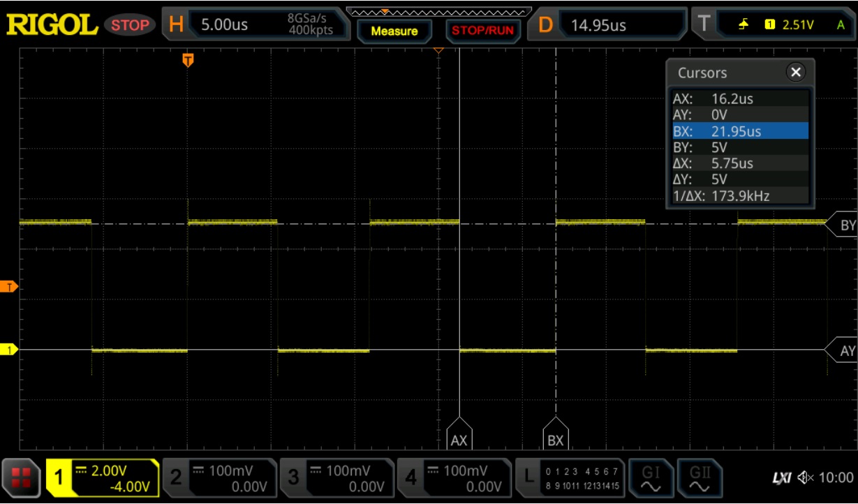The image size is (858, 504).
Task: Click the trigger mode A indicator
Action: tap(841, 24)
